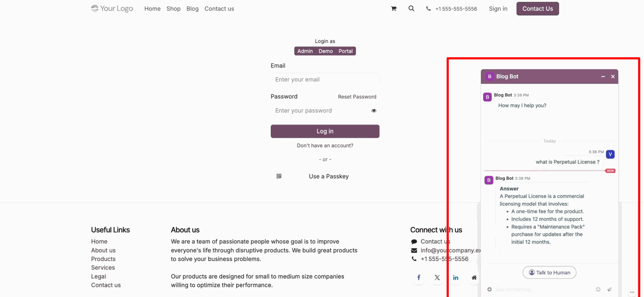Viewport: 644px width, 297px height.
Task: Click the emoji picker in chat
Action: coord(598,289)
